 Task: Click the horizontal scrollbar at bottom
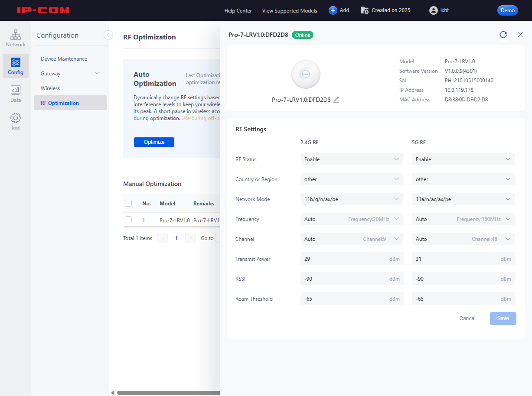[x=168, y=393]
